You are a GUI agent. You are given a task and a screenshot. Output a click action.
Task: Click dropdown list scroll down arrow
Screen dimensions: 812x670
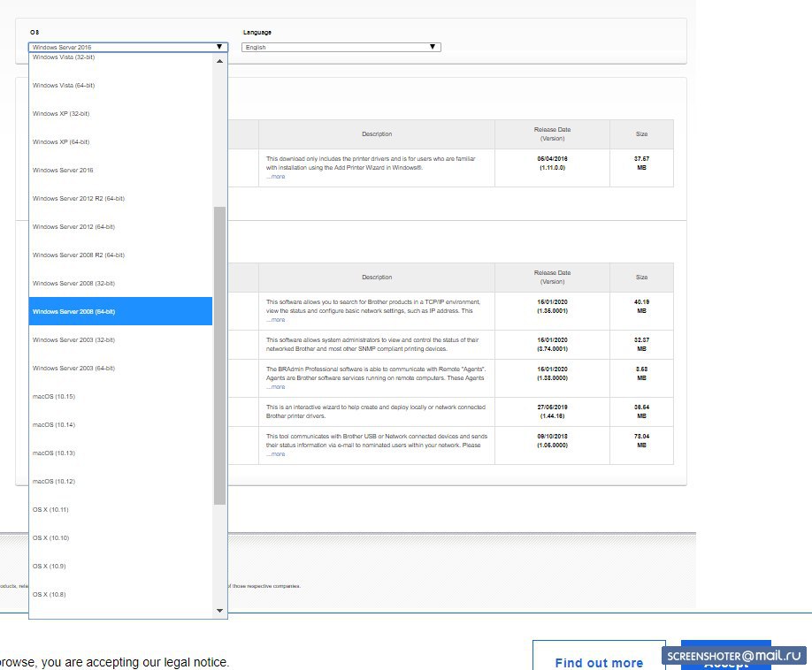pos(219,611)
